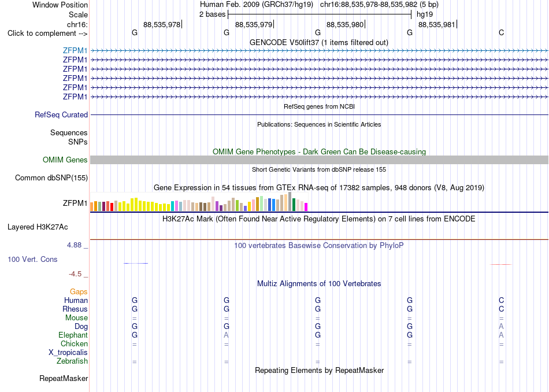Select the Scale track label
Viewport: 549px width, 392px height.
[78, 14]
